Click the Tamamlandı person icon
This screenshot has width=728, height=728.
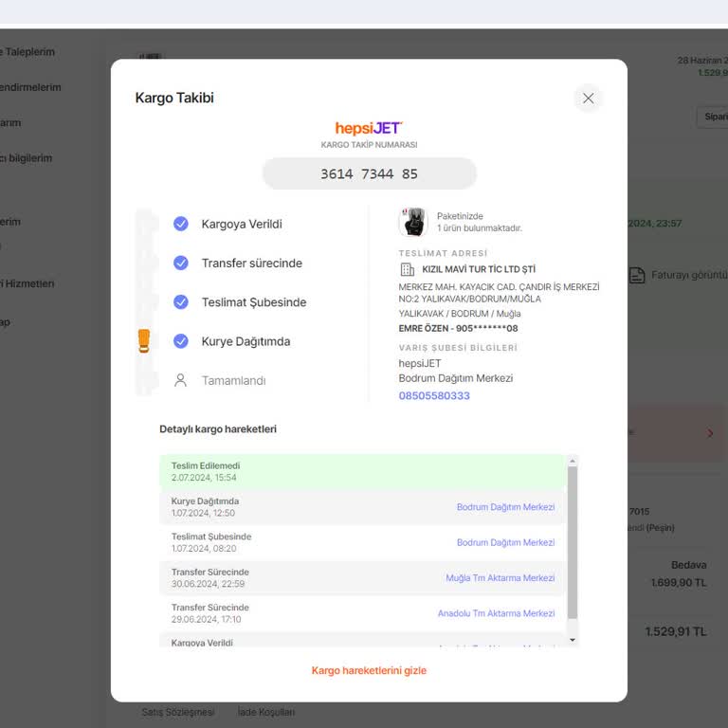pos(181,380)
